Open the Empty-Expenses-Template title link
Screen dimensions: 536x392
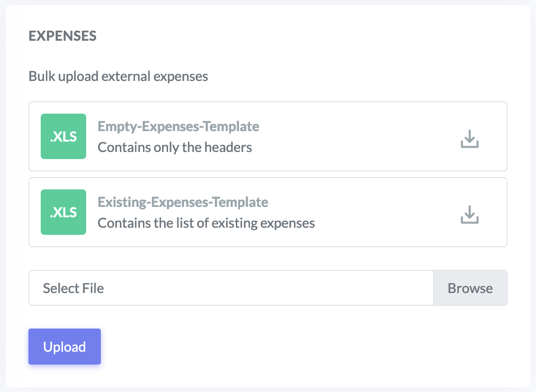179,127
